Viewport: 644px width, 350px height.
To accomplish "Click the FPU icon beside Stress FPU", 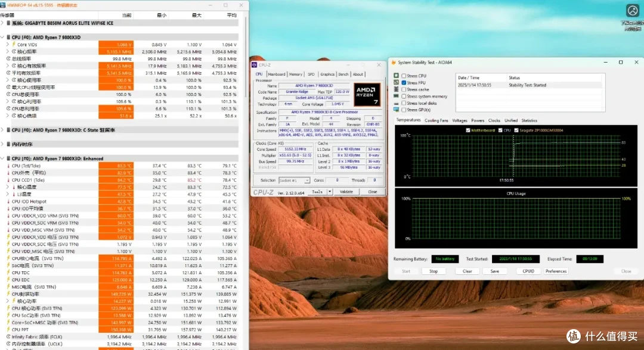I will (x=396, y=82).
